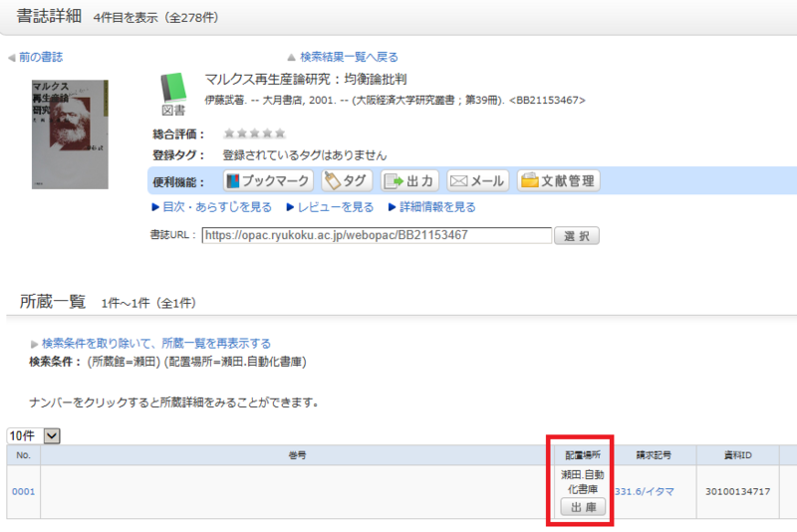Click the 書誌URL text field
The width and height of the screenshot is (797, 532).
(x=377, y=236)
